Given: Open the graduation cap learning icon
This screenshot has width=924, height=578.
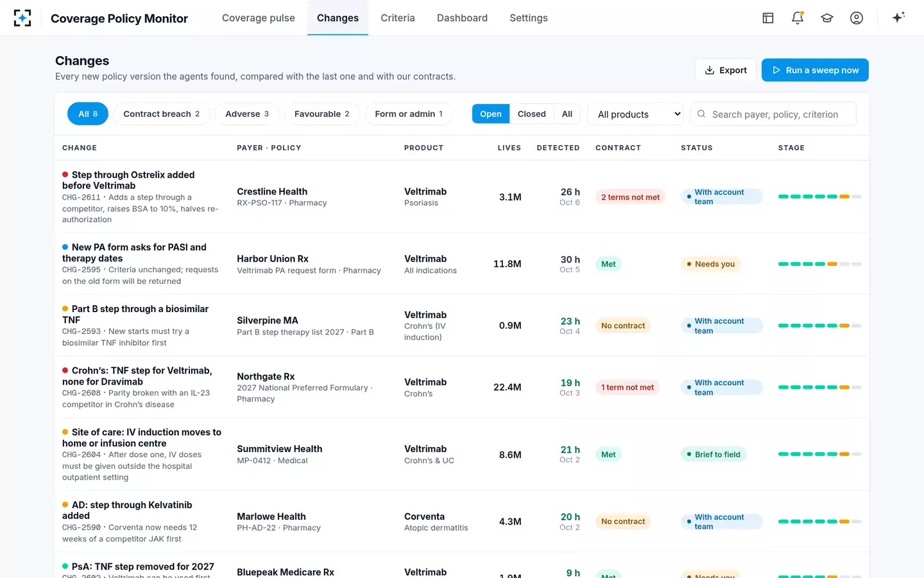Looking at the screenshot, I should tap(827, 18).
